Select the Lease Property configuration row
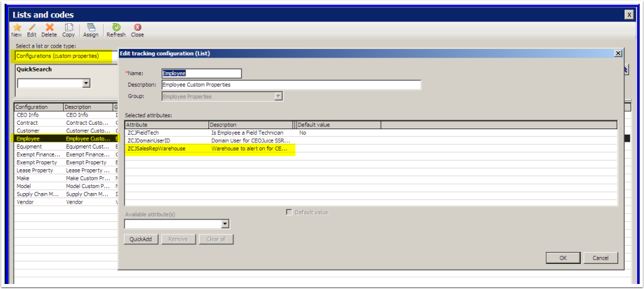 pos(66,170)
